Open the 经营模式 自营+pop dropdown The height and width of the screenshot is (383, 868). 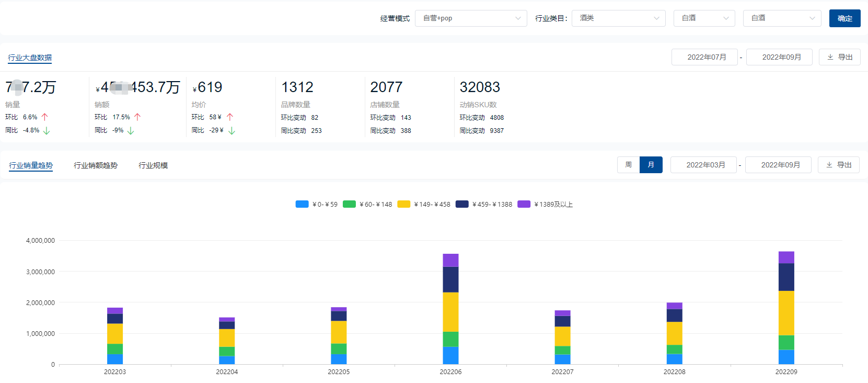(x=470, y=18)
